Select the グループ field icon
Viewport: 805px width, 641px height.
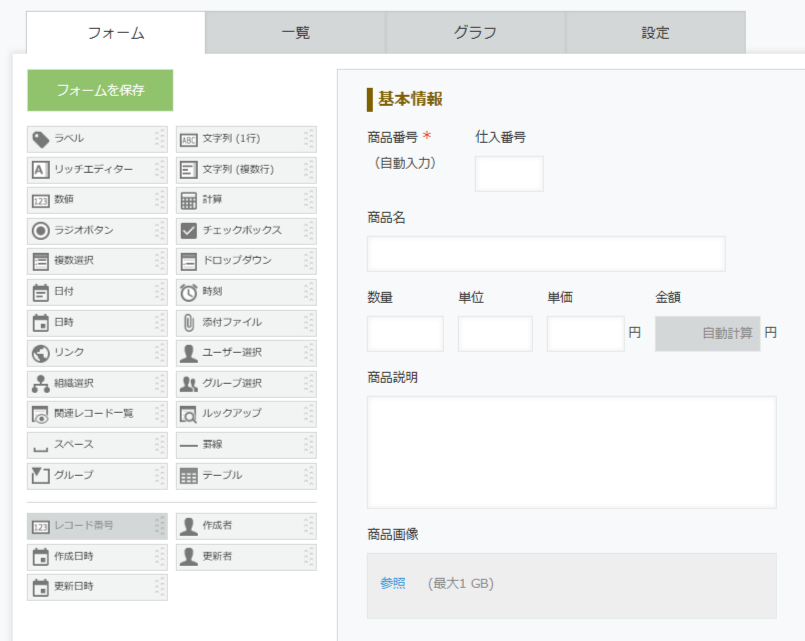click(x=41, y=475)
